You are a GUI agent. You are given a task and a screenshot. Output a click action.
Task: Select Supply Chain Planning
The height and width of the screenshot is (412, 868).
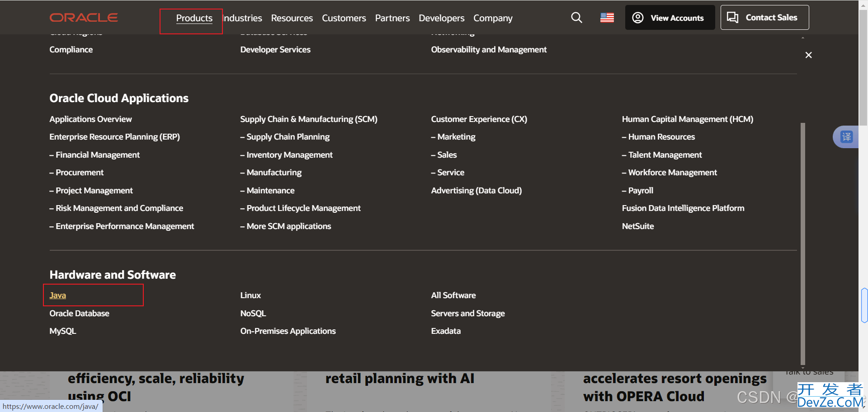click(285, 137)
